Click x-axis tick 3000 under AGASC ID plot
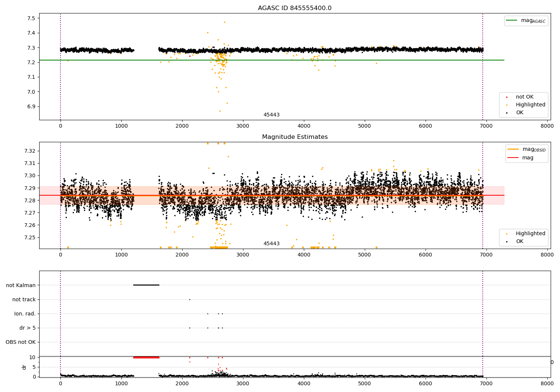 click(243, 126)
